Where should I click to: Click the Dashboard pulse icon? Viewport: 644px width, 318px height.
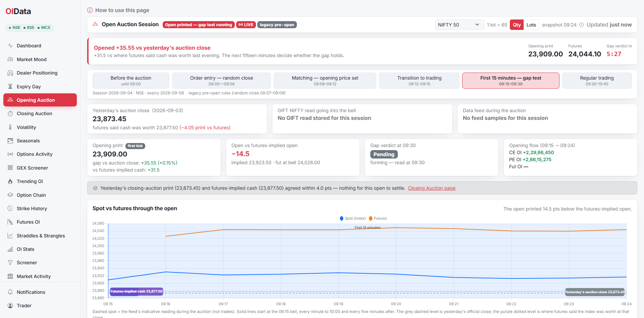[10, 46]
